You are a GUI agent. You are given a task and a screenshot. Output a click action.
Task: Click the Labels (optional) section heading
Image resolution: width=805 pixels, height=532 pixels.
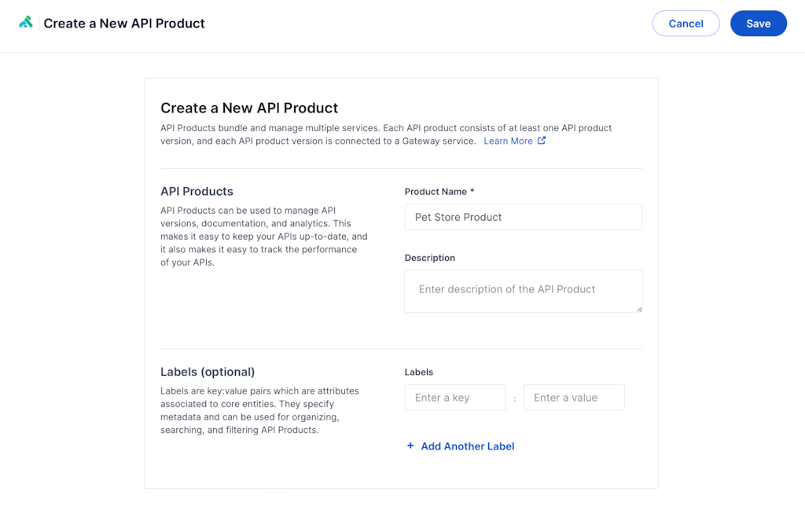click(x=208, y=372)
